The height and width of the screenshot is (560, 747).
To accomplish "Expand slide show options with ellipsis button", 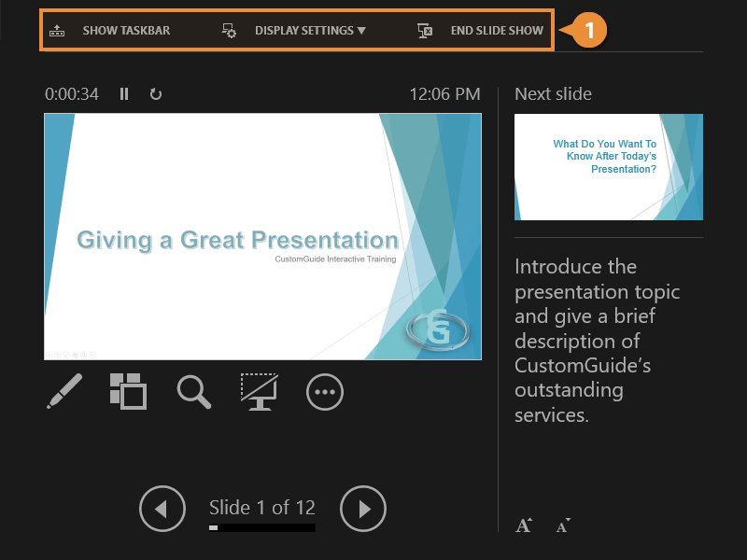I will 324,392.
